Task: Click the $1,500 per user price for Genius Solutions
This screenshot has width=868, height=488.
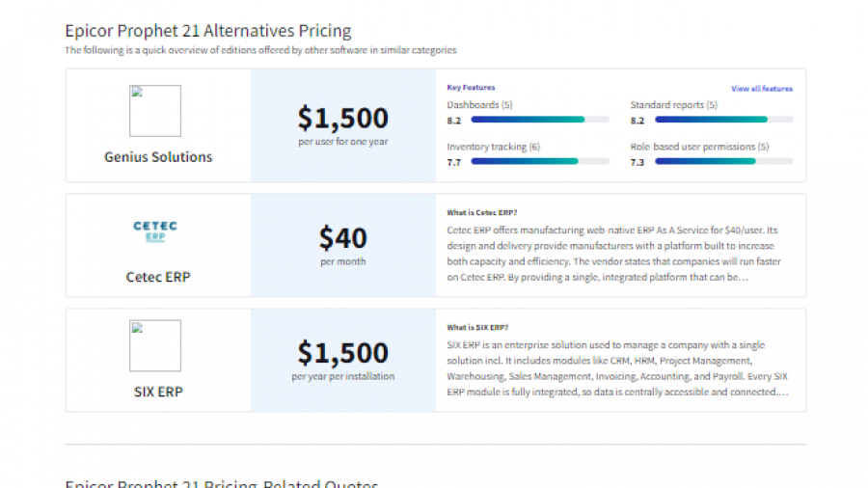Action: pos(342,119)
